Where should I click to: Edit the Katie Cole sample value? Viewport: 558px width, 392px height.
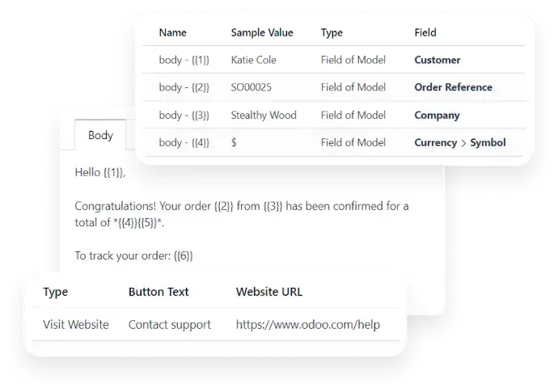[253, 60]
